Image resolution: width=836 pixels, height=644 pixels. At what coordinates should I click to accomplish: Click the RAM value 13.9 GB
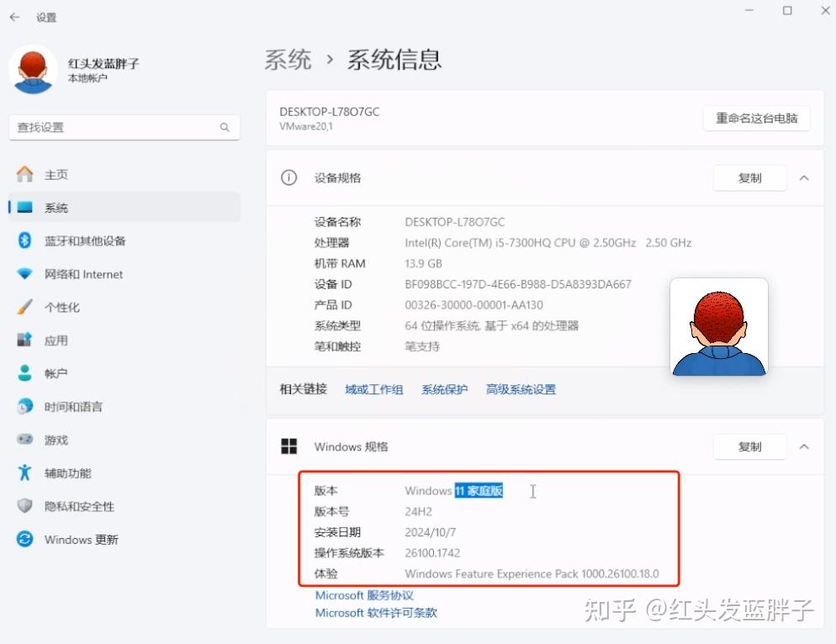coord(423,263)
